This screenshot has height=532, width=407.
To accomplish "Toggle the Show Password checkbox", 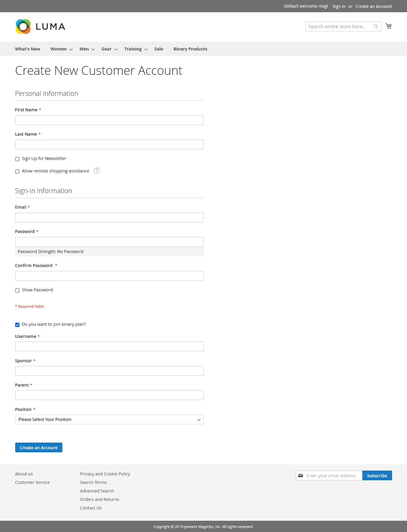I will 17,290.
